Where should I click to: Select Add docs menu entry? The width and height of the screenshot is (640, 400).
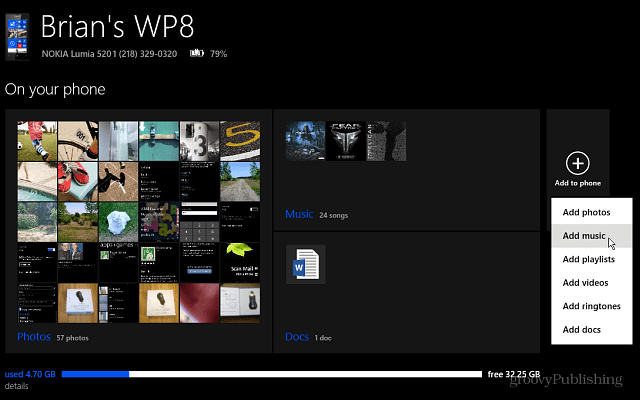591,329
